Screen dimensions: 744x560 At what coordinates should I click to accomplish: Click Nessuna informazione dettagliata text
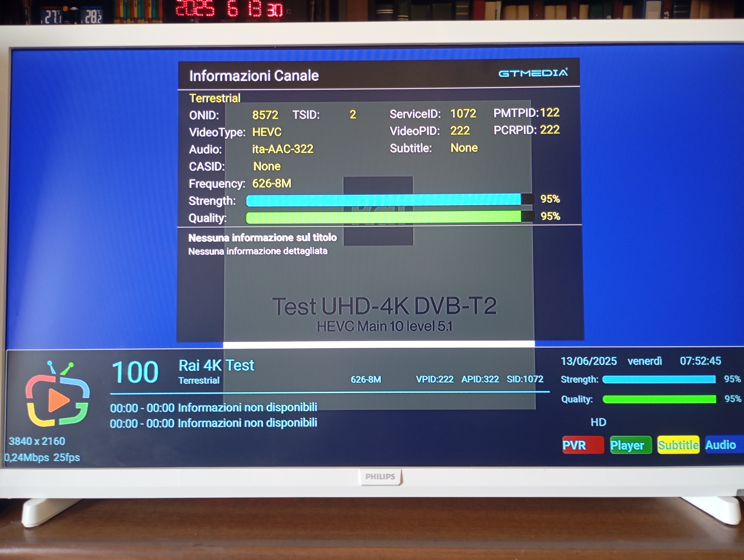[x=258, y=251]
